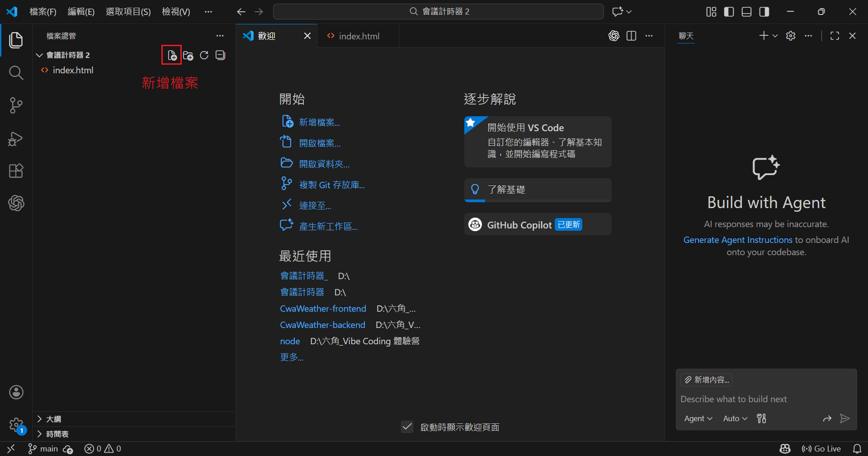Click the Generate Agent Instructions link
This screenshot has height=456, width=868.
[737, 240]
